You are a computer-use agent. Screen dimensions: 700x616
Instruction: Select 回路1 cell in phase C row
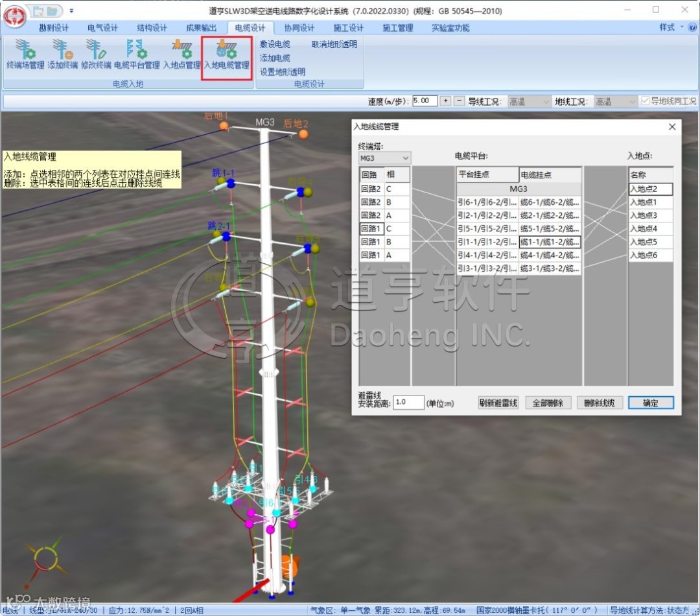(371, 229)
